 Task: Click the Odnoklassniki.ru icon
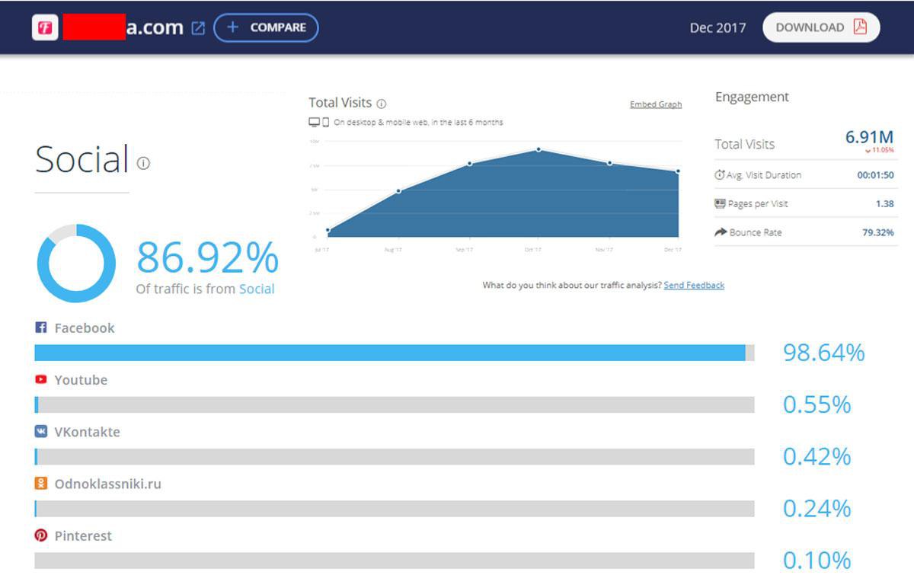[41, 483]
